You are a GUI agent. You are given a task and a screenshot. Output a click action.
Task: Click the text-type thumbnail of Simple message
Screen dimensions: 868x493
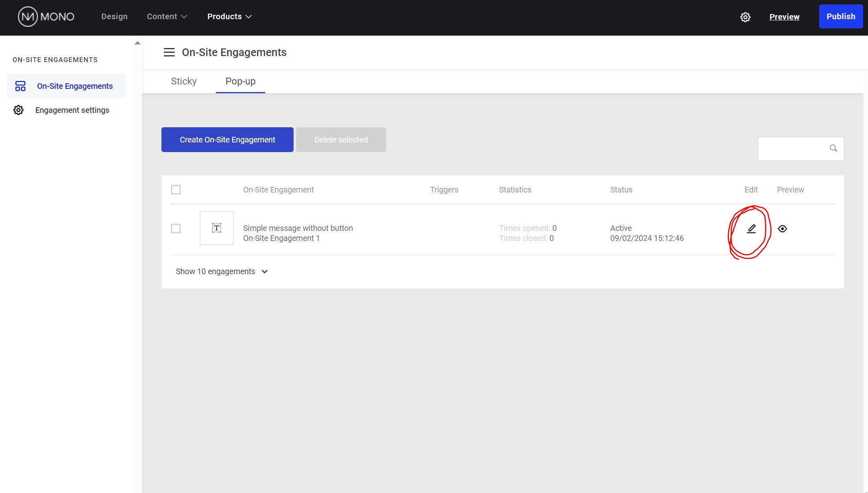(217, 228)
